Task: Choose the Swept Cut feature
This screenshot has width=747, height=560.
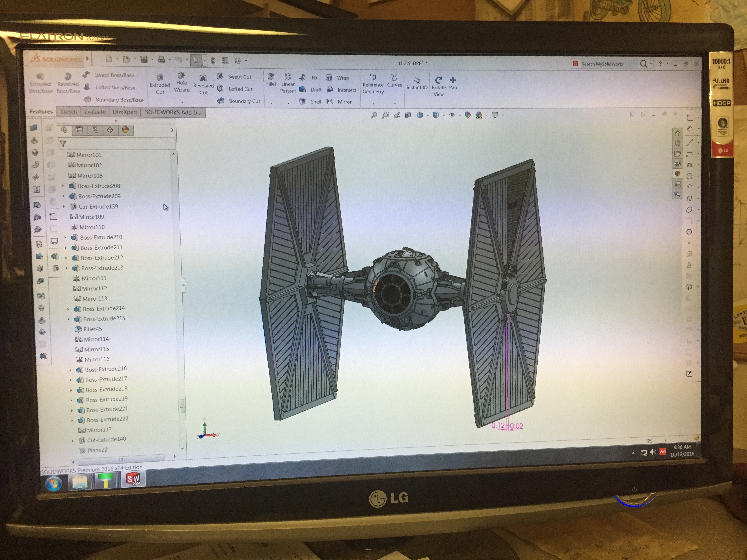Action: (x=234, y=77)
